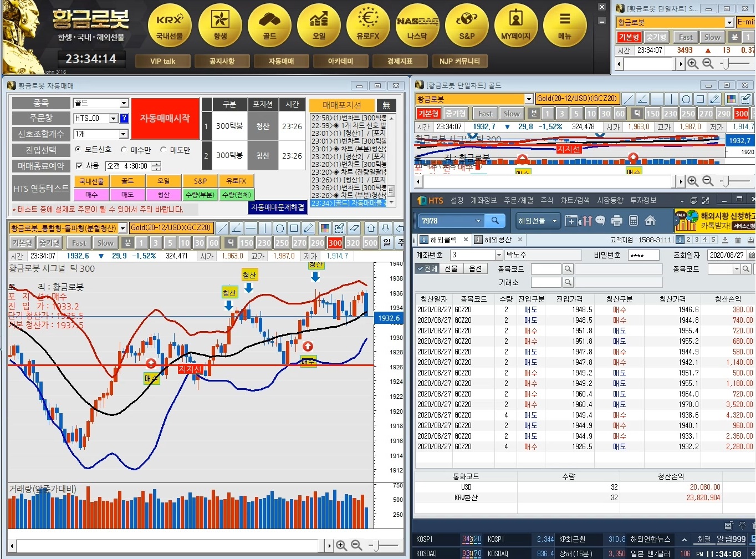
Task: Click the HTS chat bubble icon
Action: click(x=600, y=221)
